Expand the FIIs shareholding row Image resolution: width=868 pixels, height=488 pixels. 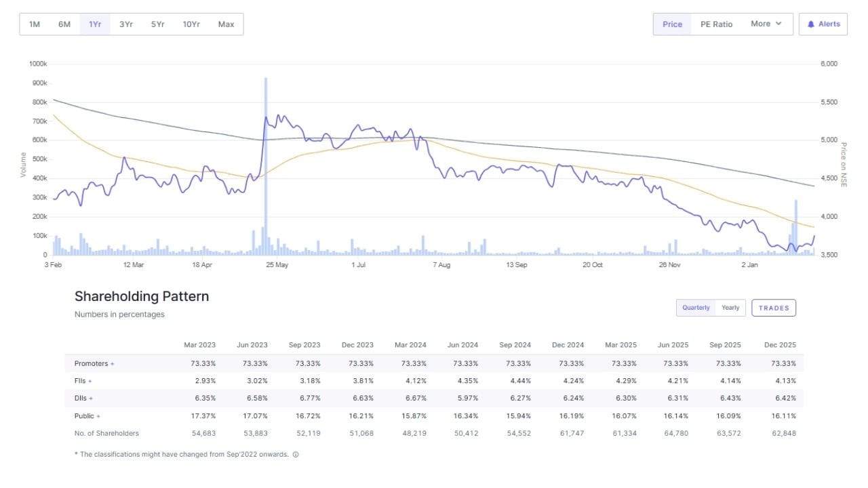coord(90,382)
